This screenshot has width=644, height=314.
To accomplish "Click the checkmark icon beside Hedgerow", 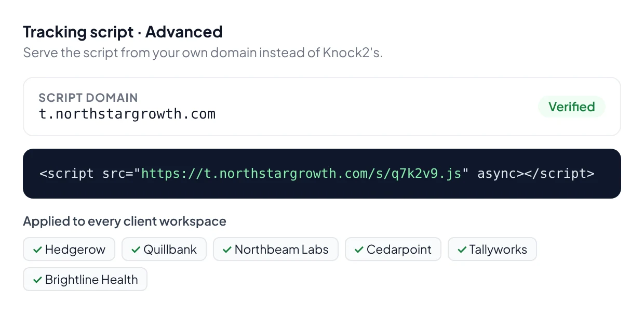I will (x=37, y=250).
